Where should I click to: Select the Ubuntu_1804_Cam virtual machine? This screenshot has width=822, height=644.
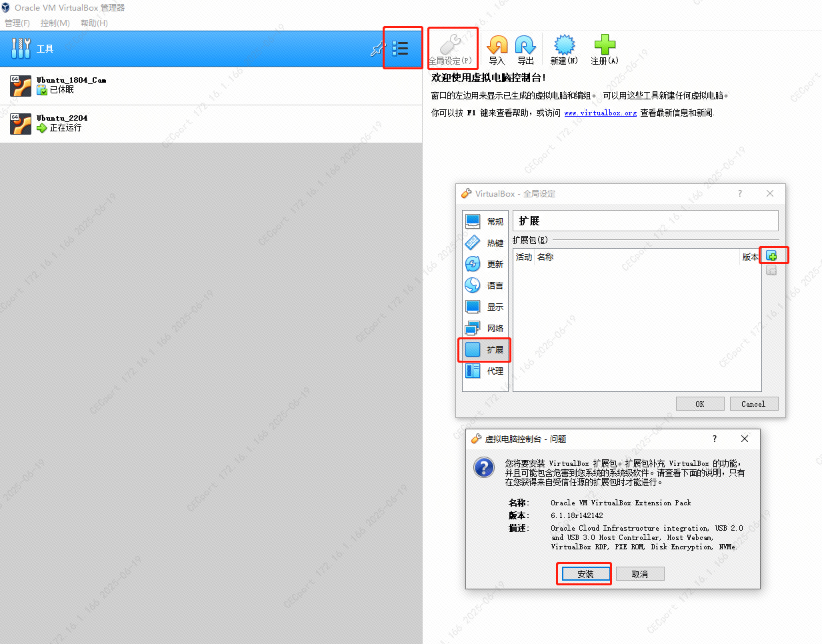pos(211,85)
